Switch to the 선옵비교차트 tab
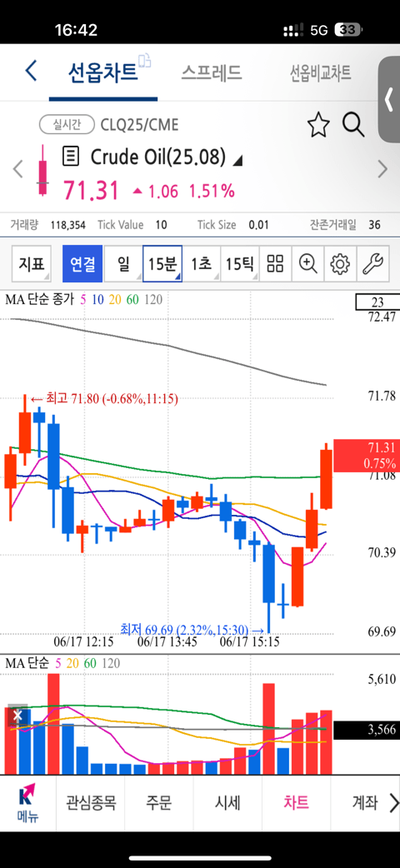This screenshot has width=400, height=868. pyautogui.click(x=321, y=72)
